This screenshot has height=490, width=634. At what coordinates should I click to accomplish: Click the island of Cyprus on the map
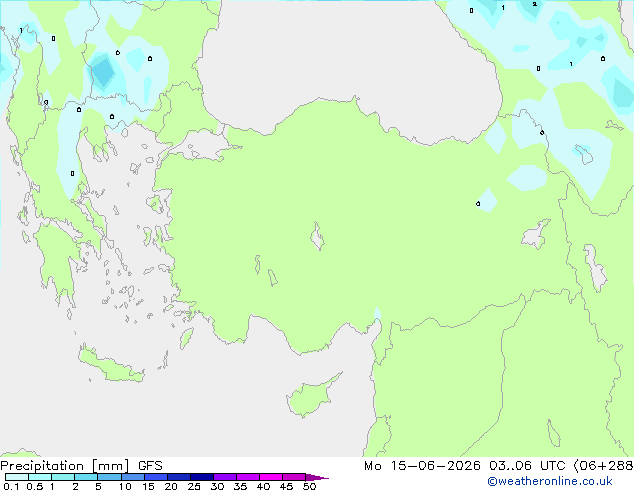[311, 397]
